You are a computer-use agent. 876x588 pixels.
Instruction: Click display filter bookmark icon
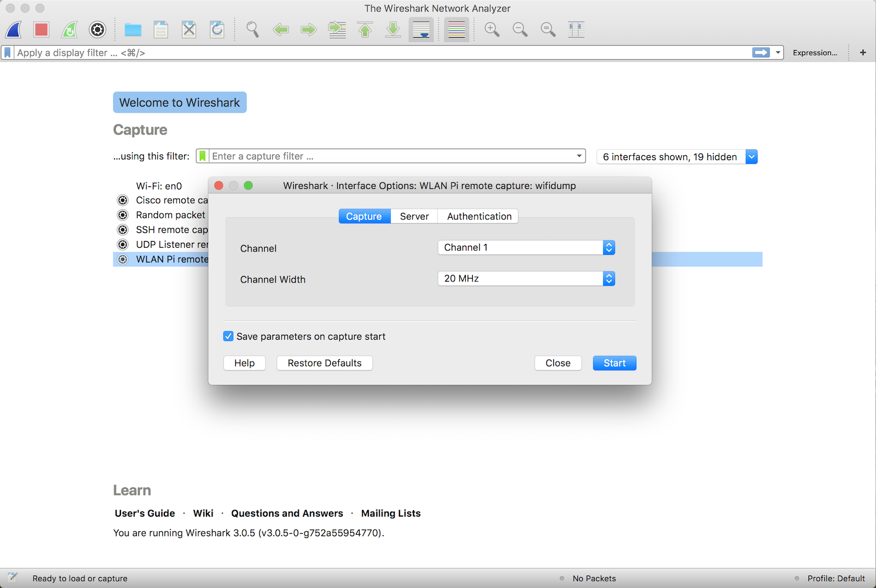(8, 53)
